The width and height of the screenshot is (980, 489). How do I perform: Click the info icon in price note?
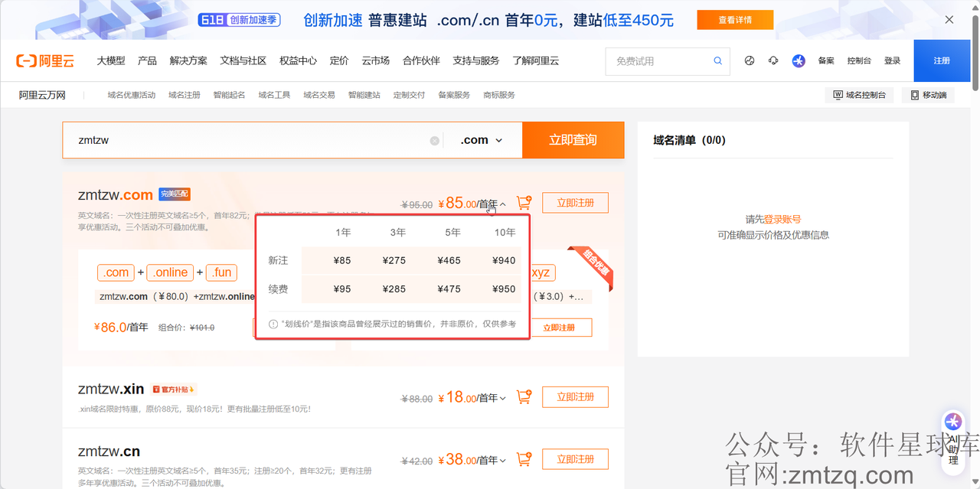click(273, 324)
